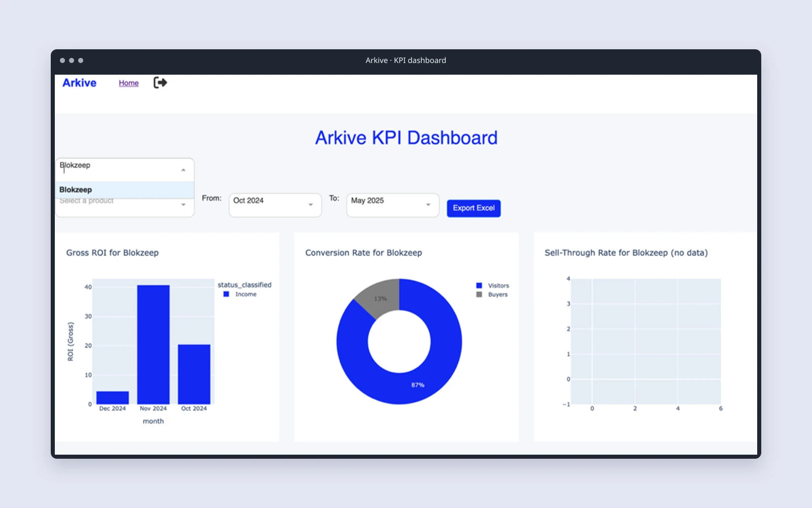Click the logout arrow icon
The width and height of the screenshot is (812, 508).
pos(160,83)
